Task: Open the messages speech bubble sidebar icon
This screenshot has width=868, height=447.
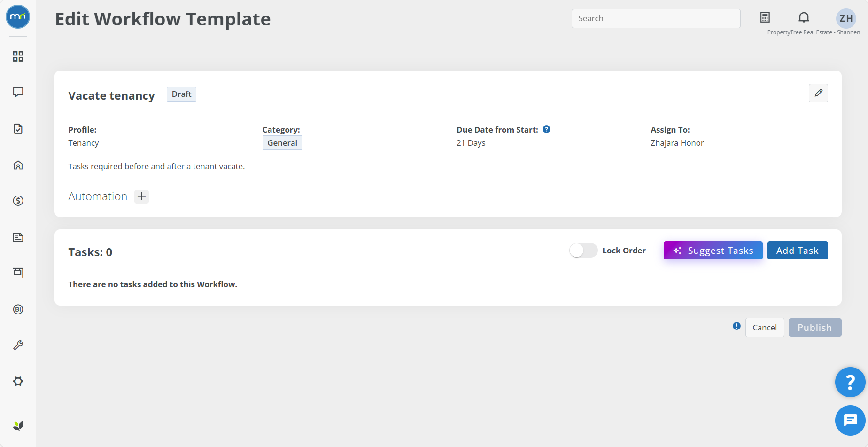Action: pyautogui.click(x=18, y=92)
